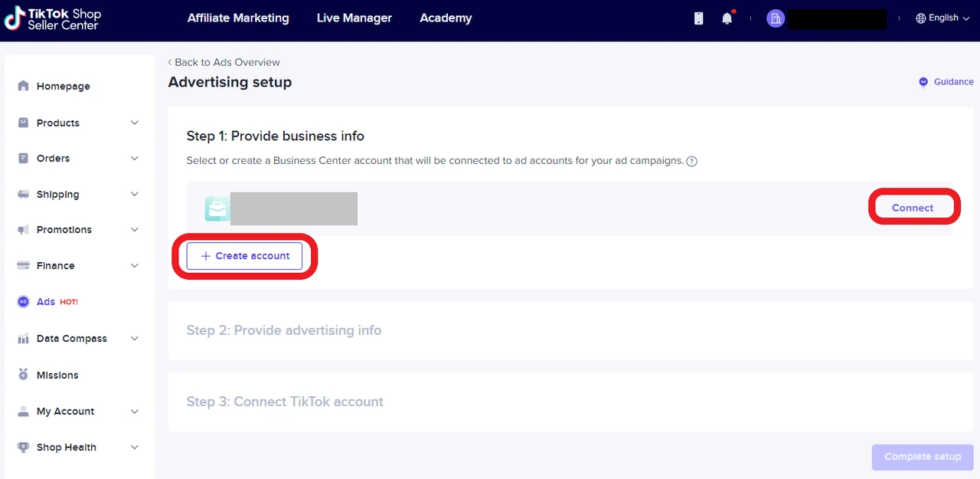Open the notifications bell

pyautogui.click(x=727, y=18)
